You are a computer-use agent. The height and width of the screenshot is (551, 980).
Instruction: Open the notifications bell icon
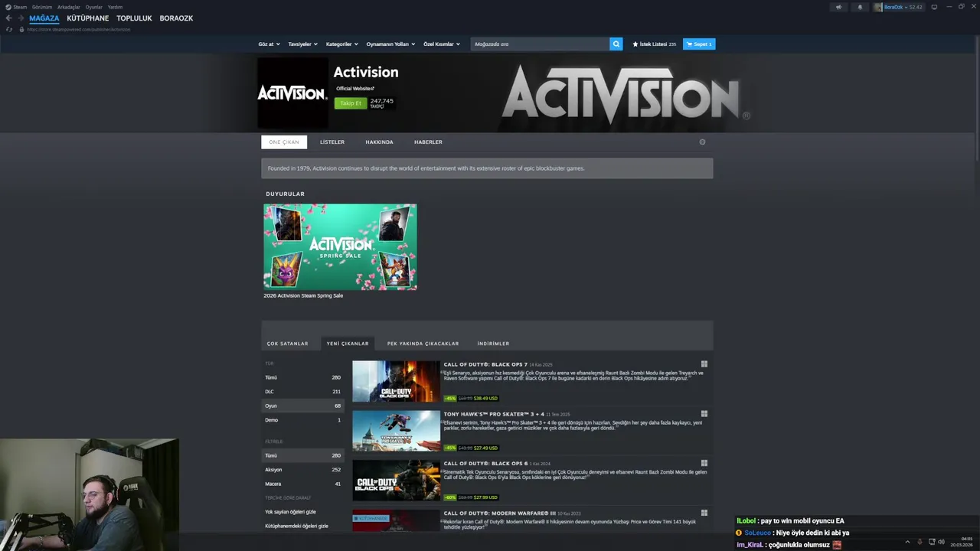pyautogui.click(x=860, y=7)
